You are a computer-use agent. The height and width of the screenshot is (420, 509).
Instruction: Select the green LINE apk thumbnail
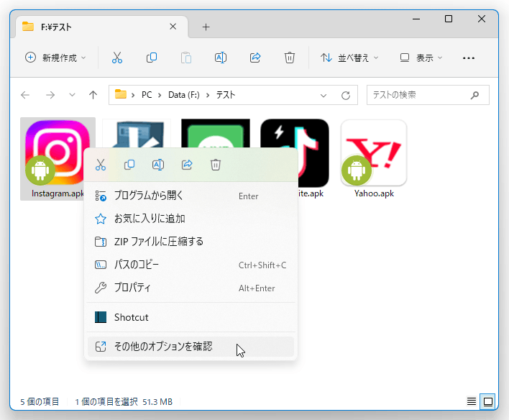pyautogui.click(x=216, y=133)
